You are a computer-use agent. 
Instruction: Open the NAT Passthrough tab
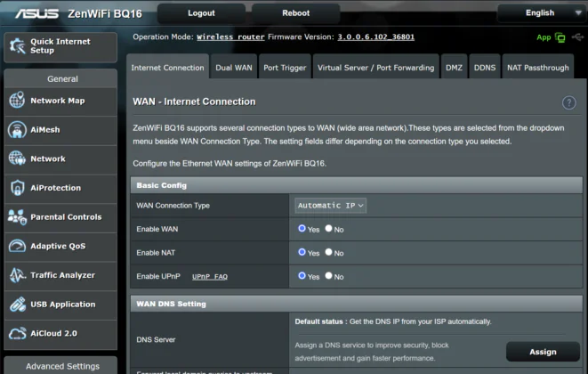(538, 68)
